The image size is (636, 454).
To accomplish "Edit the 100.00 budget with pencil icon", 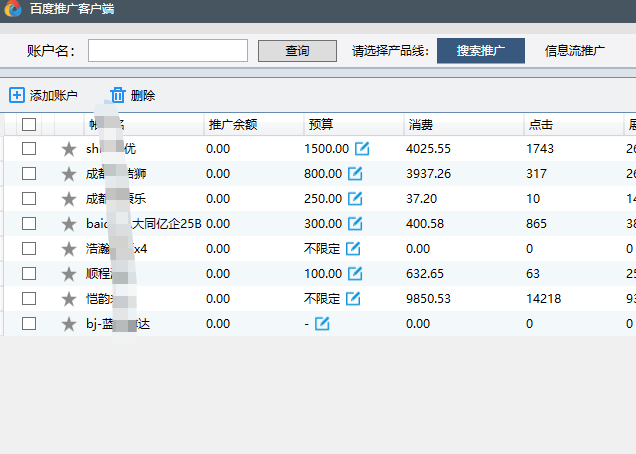I will (355, 273).
